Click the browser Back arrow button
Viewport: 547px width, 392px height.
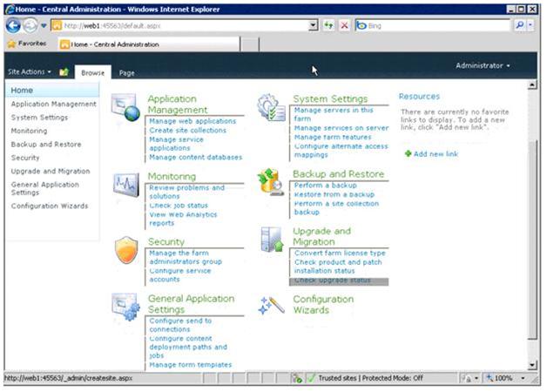click(14, 25)
